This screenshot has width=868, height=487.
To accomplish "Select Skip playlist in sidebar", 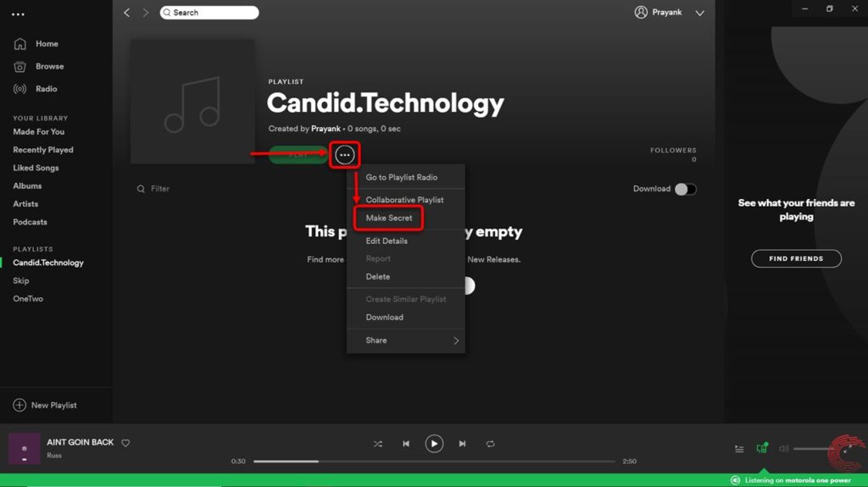I will coord(21,280).
